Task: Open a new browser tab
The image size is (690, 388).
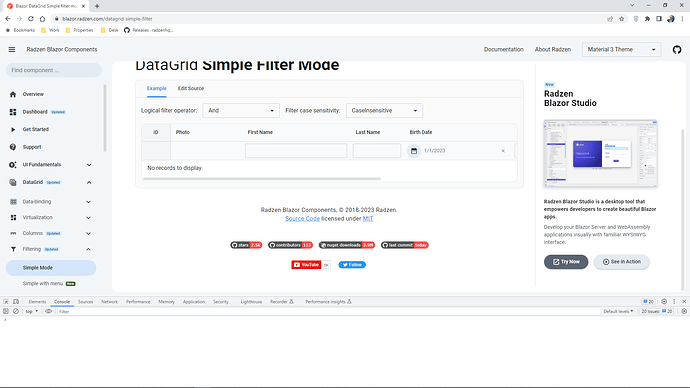Action: 97,6
